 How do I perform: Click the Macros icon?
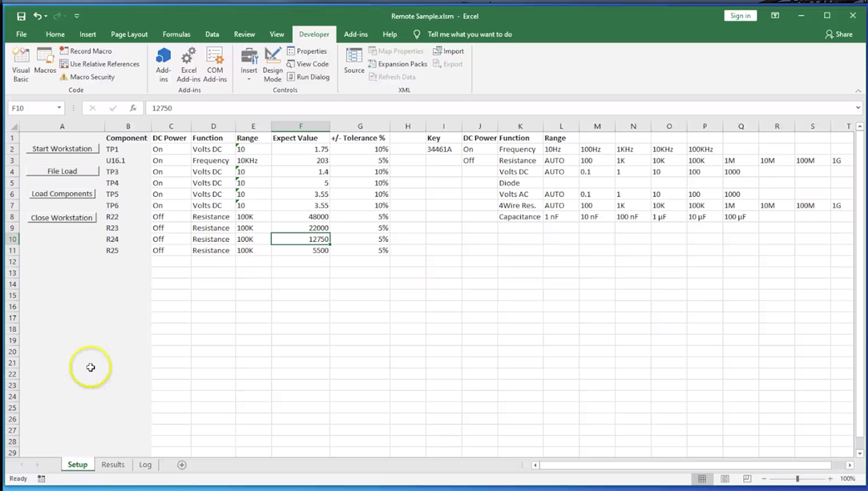(45, 60)
